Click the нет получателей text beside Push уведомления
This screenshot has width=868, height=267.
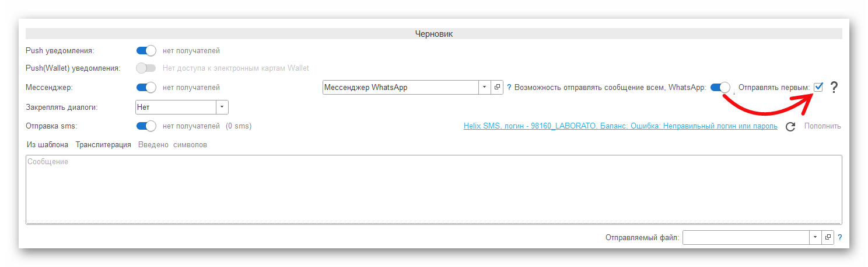click(x=191, y=51)
